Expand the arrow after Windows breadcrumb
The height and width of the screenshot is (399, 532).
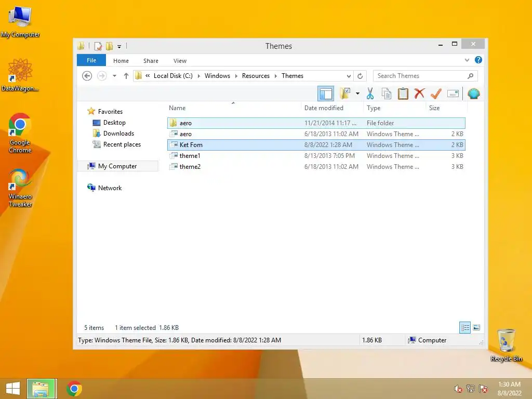click(236, 76)
